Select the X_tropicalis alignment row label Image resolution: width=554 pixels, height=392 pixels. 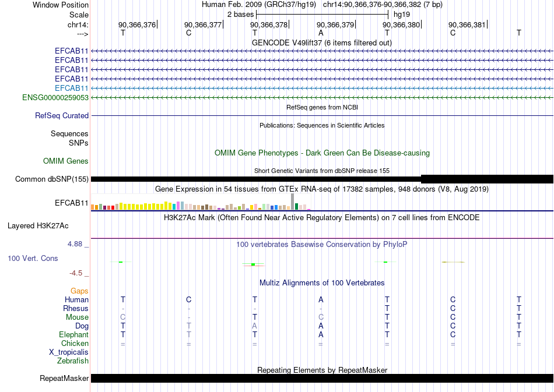[x=69, y=352]
